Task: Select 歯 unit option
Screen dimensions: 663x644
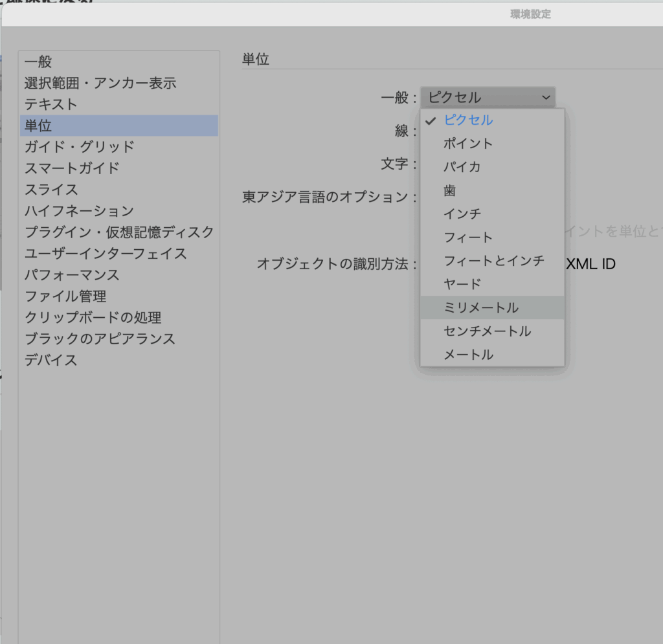Action: (x=492, y=190)
